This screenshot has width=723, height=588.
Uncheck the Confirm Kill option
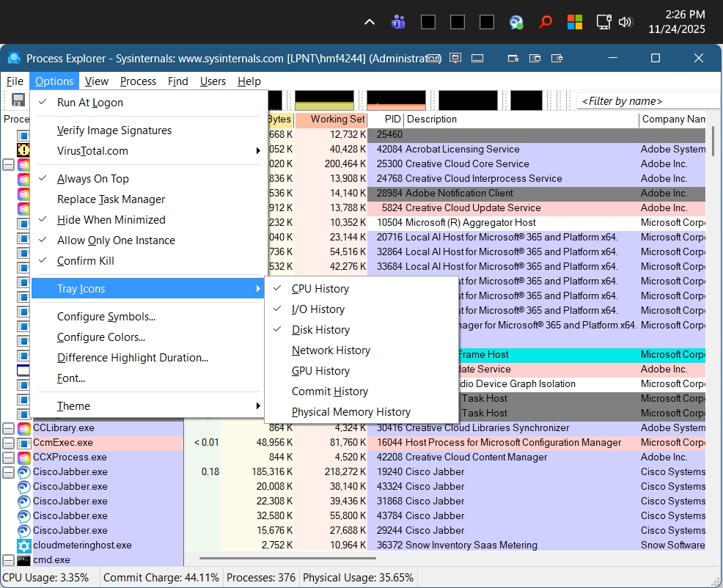tap(85, 261)
